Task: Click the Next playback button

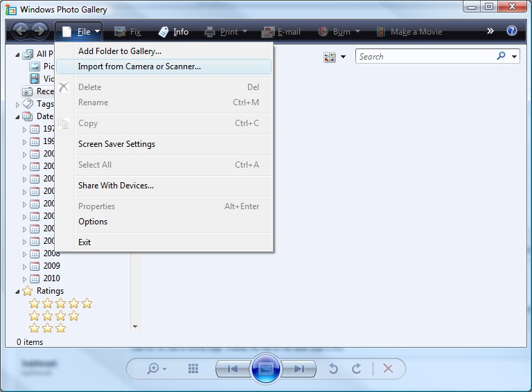Action: 299,368
